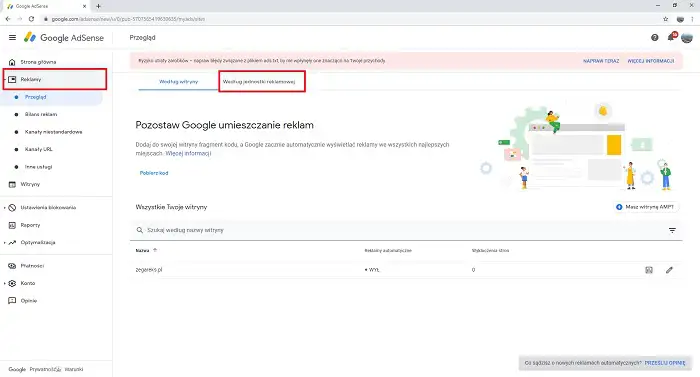The width and height of the screenshot is (700, 377).
Task: Click the Płatności payments icon
Action: (12, 266)
